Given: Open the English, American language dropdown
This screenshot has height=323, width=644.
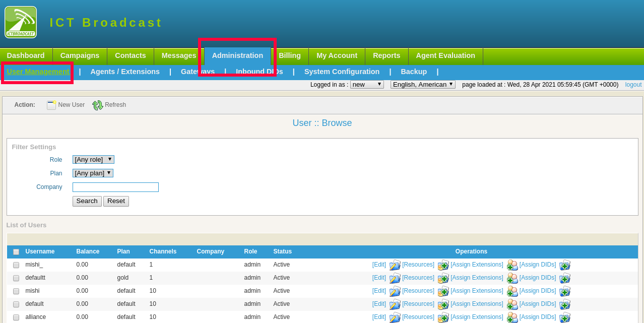Looking at the screenshot, I should 423,85.
